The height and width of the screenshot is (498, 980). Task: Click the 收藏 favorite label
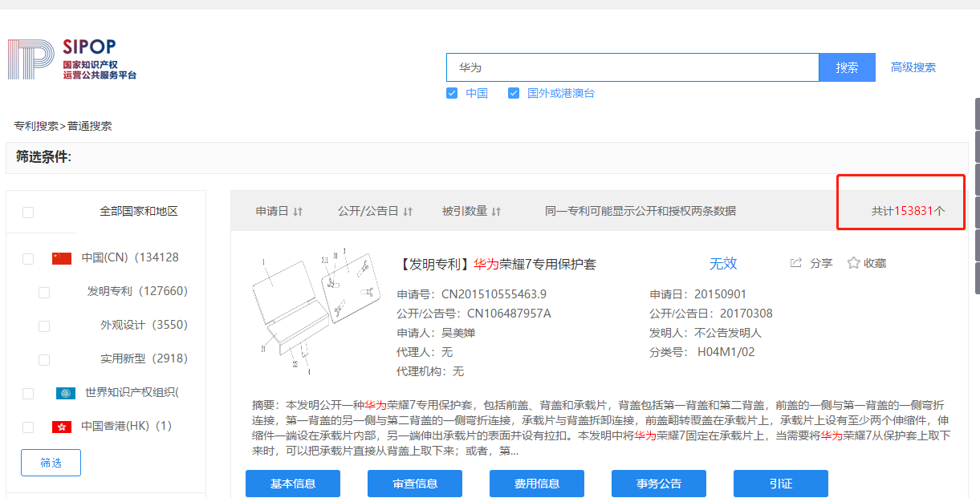(875, 263)
